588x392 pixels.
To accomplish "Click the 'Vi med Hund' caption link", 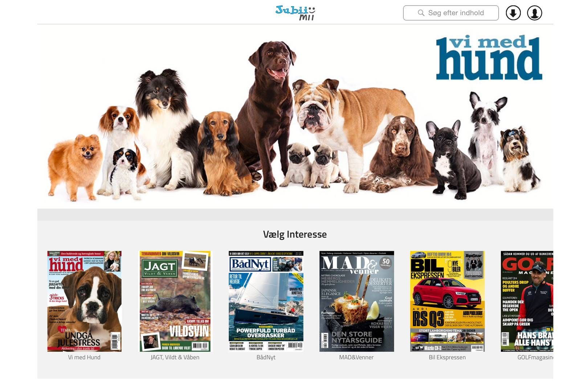I will [84, 357].
